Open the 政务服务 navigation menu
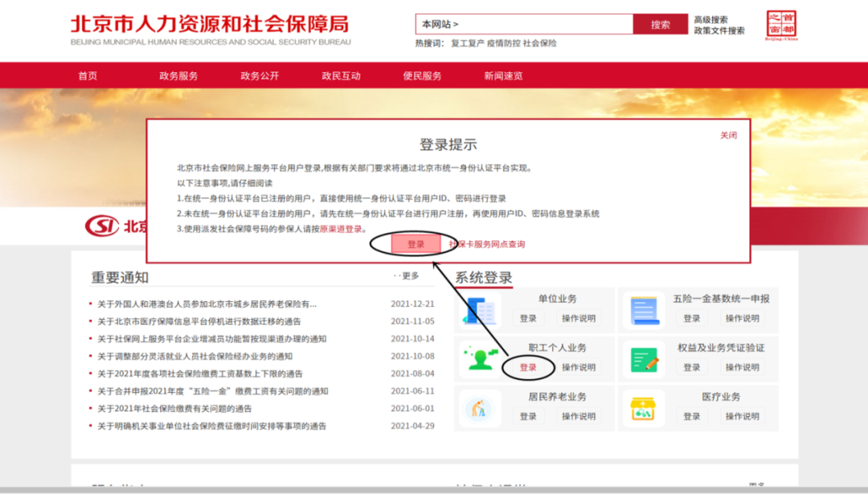 coord(178,76)
